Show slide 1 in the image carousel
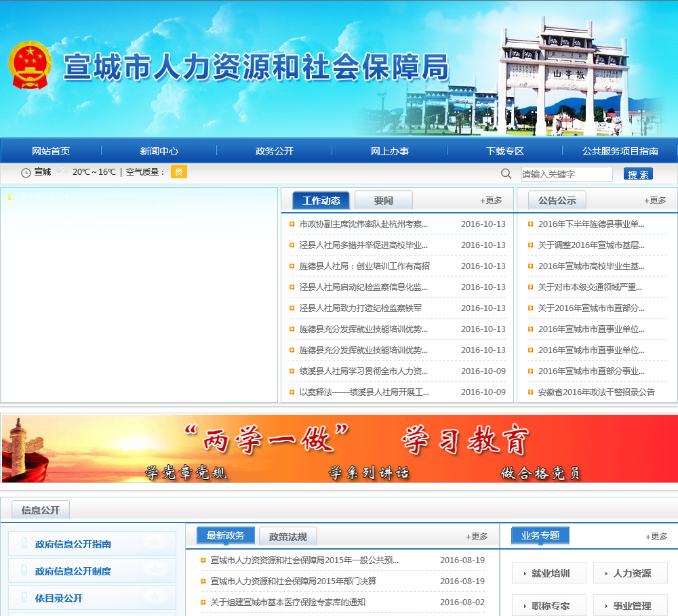Image resolution: width=678 pixels, height=616 pixels. (x=9, y=197)
